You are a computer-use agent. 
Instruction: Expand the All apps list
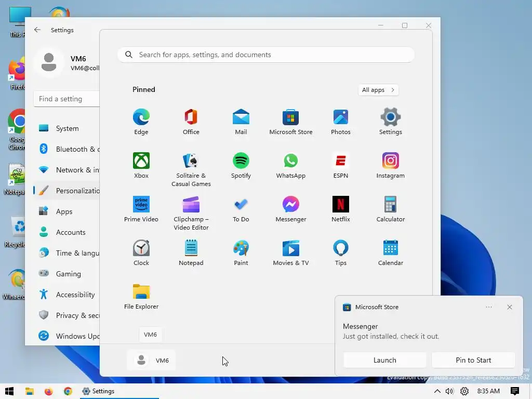coord(378,90)
